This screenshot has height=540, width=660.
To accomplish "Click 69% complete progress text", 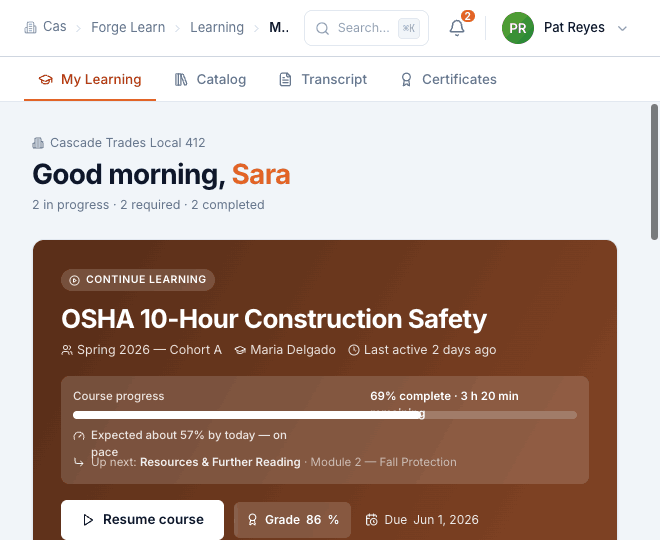I will coord(410,396).
